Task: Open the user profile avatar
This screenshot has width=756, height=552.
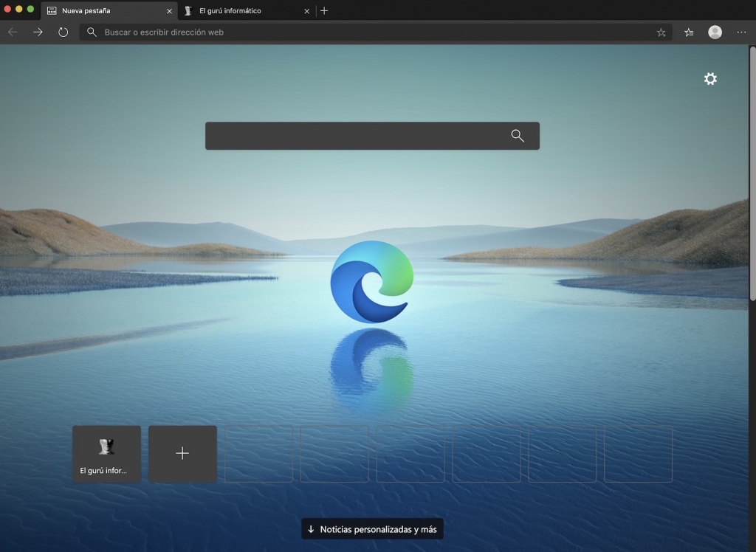Action: 715,32
